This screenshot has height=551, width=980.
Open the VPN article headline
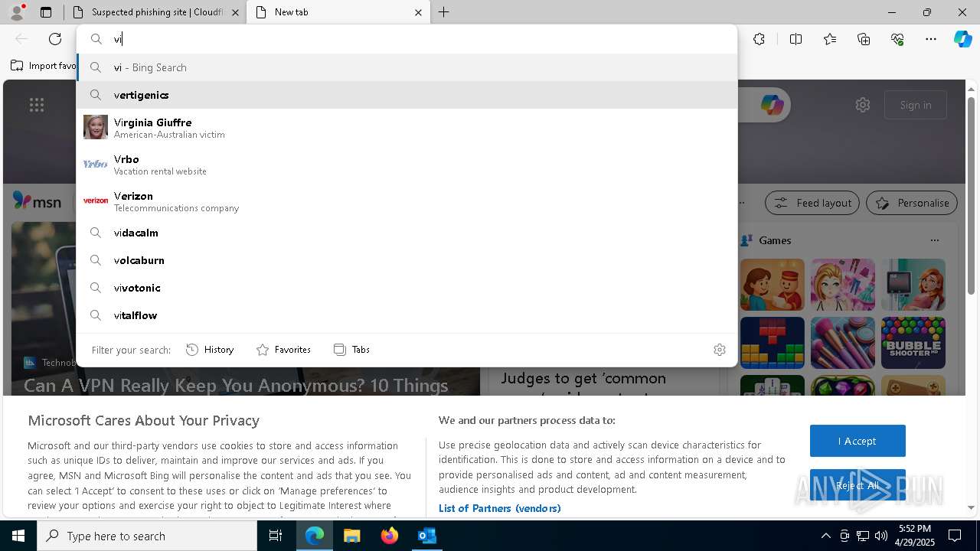236,385
